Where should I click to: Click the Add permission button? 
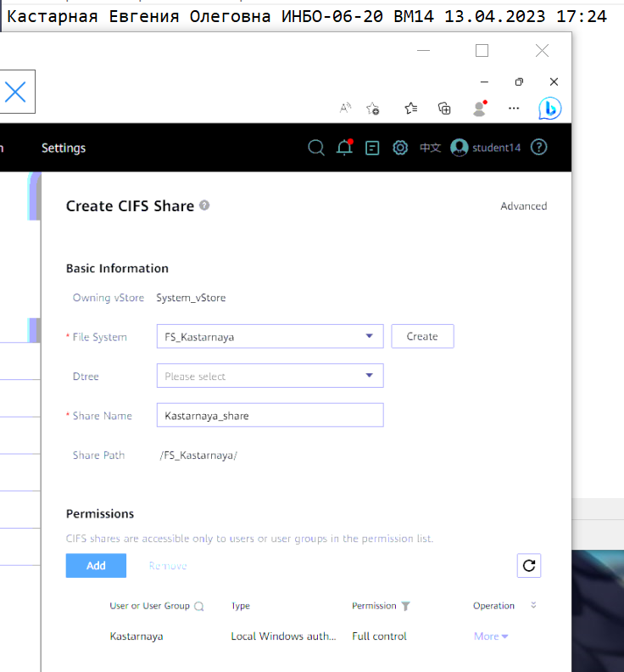click(96, 565)
